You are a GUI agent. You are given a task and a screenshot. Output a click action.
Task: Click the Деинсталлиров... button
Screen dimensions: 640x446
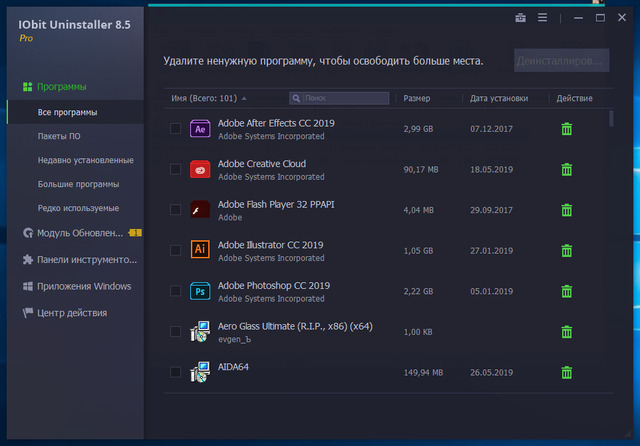(561, 61)
